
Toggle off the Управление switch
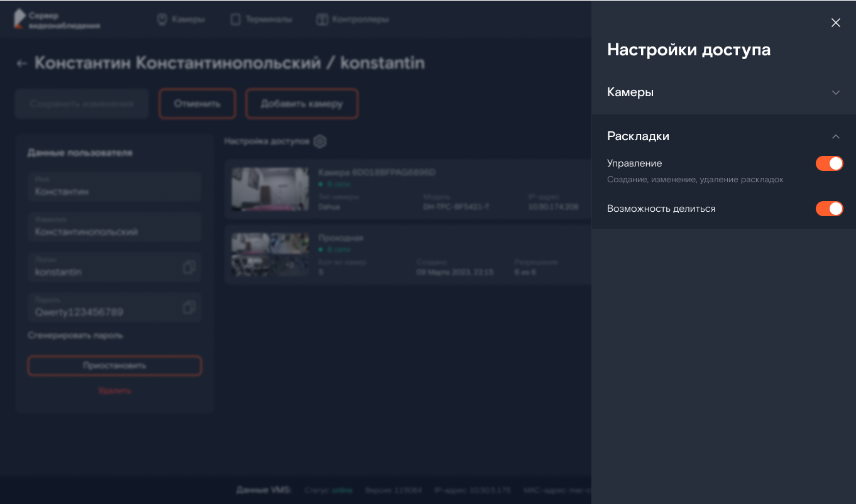click(x=830, y=163)
